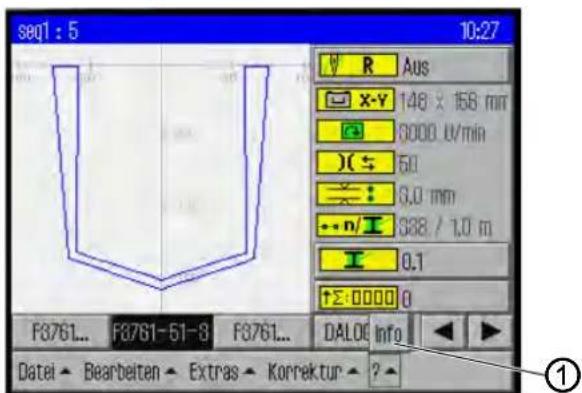
Task: Click the right arrow navigation button
Action: [490, 331]
